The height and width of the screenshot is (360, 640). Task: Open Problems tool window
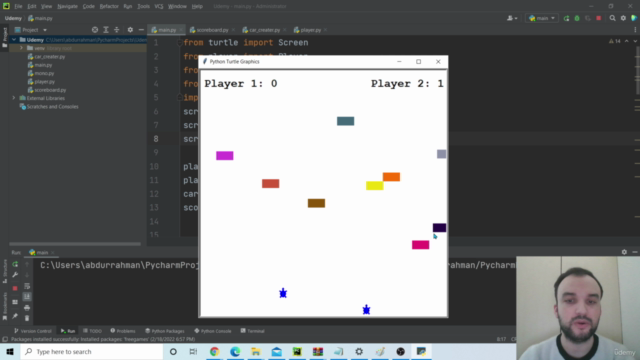[x=123, y=331]
